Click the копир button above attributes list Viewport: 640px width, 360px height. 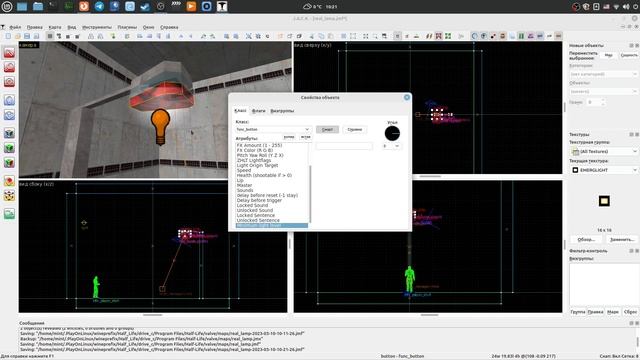point(289,137)
